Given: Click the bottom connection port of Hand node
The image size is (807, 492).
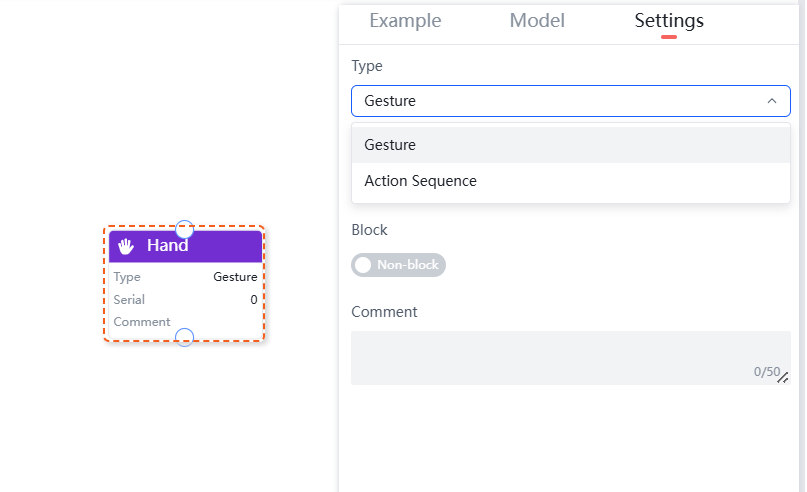Looking at the screenshot, I should pos(184,337).
